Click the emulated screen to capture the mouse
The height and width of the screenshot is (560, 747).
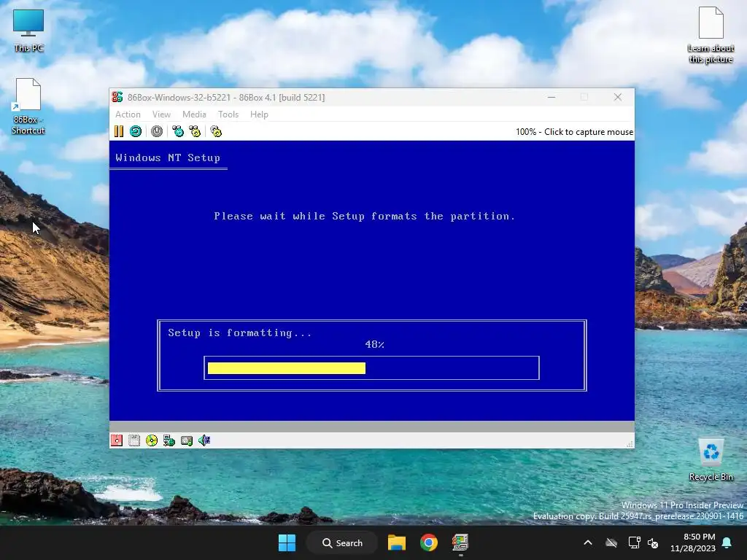click(371, 281)
